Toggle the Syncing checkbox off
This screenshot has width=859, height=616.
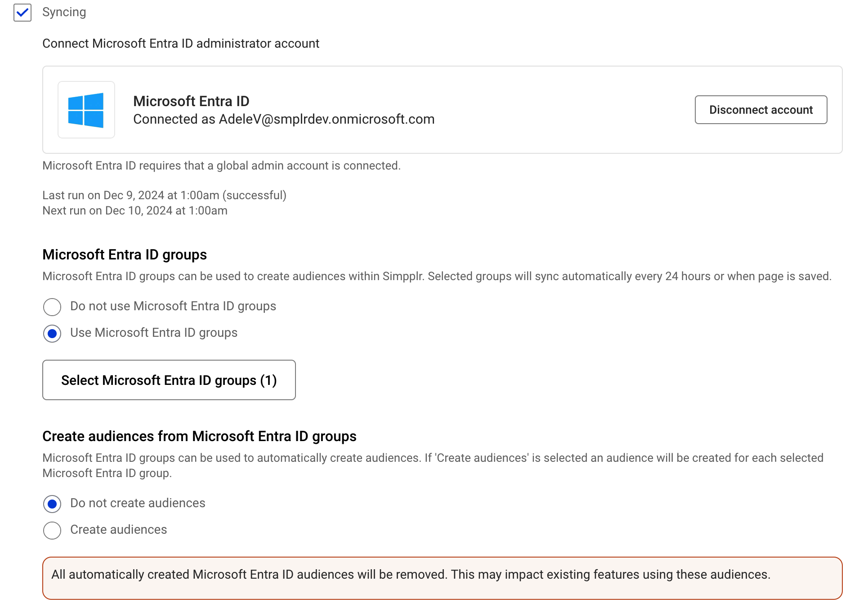(x=22, y=13)
